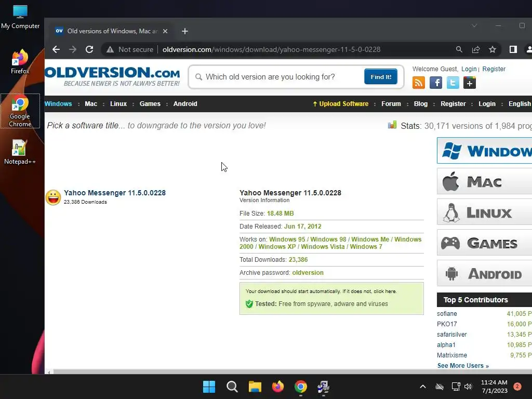Click Login link in welcome header
Viewport: 532px width, 399px height.
point(469,69)
